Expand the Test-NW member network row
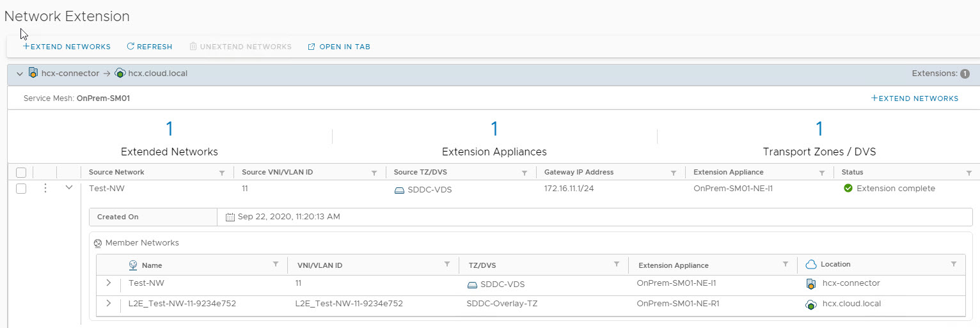The width and height of the screenshot is (980, 328). click(109, 283)
